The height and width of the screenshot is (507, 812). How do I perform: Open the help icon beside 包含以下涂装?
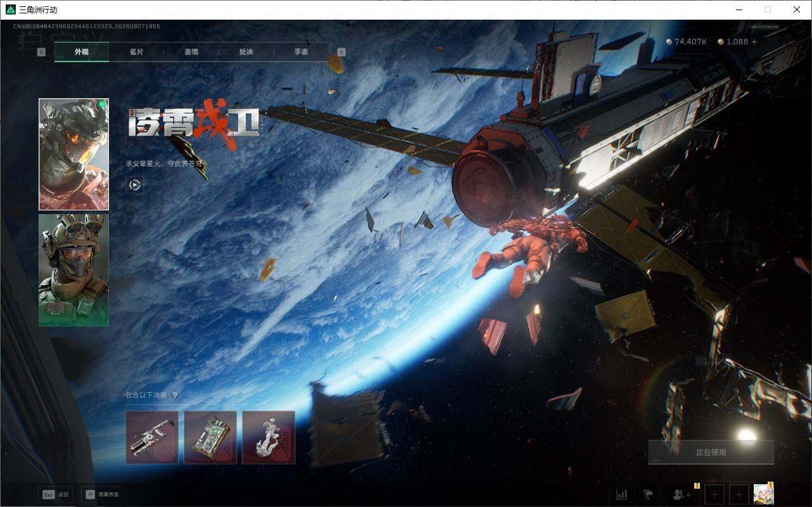[175, 395]
